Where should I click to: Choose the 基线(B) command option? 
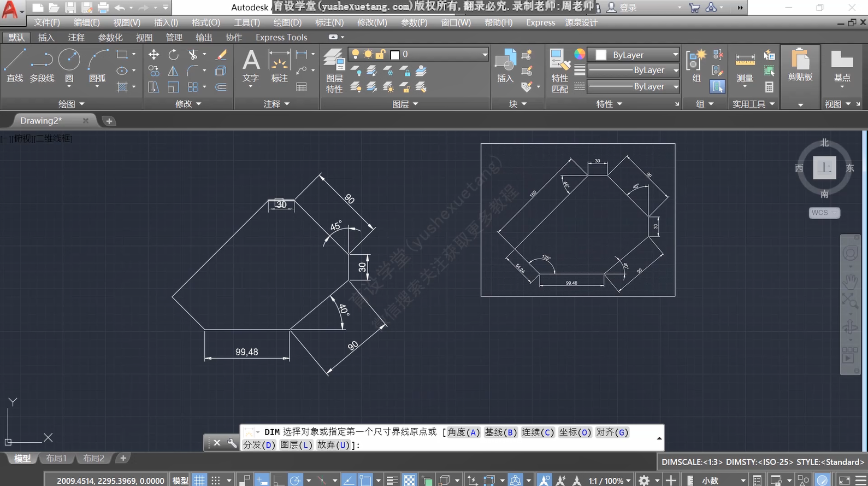501,432
